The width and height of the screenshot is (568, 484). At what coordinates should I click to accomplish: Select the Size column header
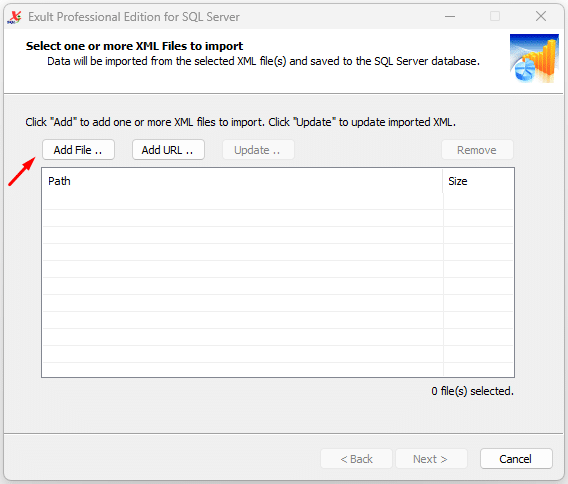pyautogui.click(x=478, y=181)
